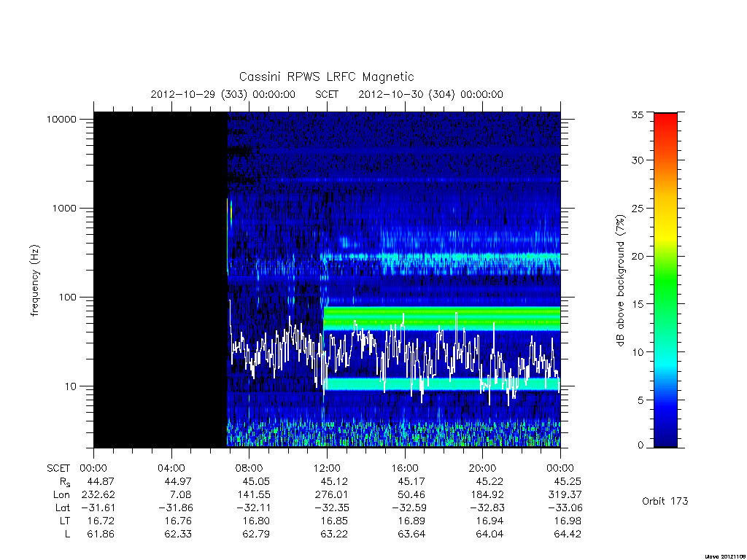This screenshot has height=560, width=747.
Task: Click the 0 value on color scale
Action: click(640, 446)
